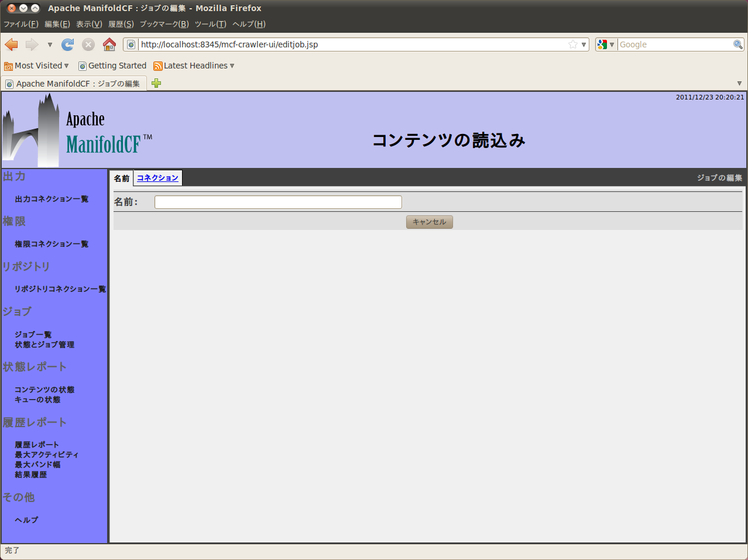Click the search magnifier icon
748x560 pixels.
[x=738, y=44]
